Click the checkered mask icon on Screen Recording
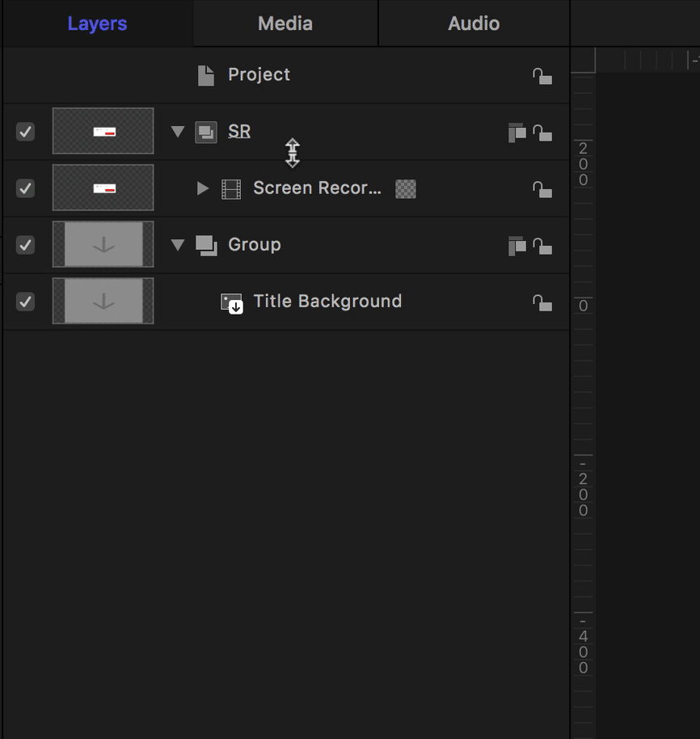Screen dimensions: 700x739 pyautogui.click(x=406, y=189)
